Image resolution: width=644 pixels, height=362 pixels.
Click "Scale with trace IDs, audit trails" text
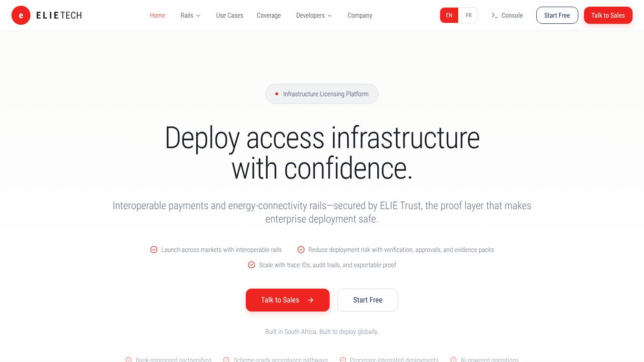(328, 265)
